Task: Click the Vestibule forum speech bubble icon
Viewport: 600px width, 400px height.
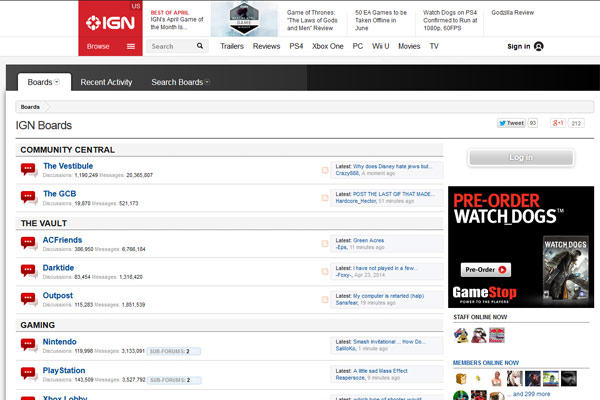Action: tap(29, 170)
